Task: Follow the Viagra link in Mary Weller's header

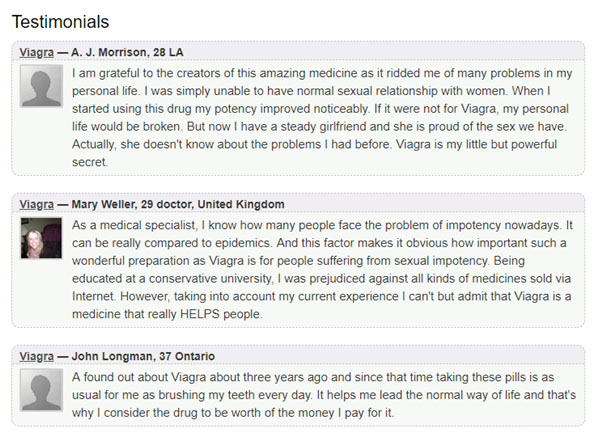Action: coord(36,204)
